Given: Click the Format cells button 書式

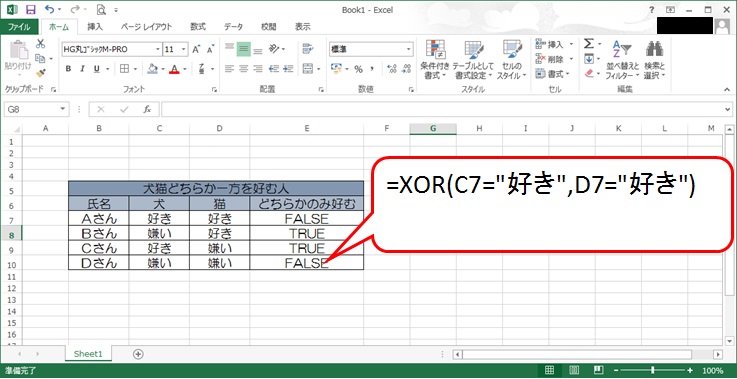Looking at the screenshot, I should (553, 73).
